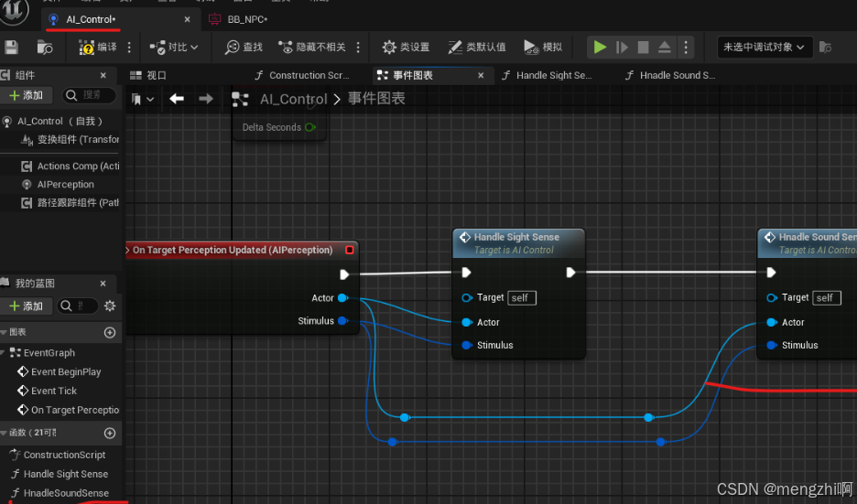The width and height of the screenshot is (857, 504).
Task: Save the blueprint with the floppy disk icon
Action: coord(12,48)
